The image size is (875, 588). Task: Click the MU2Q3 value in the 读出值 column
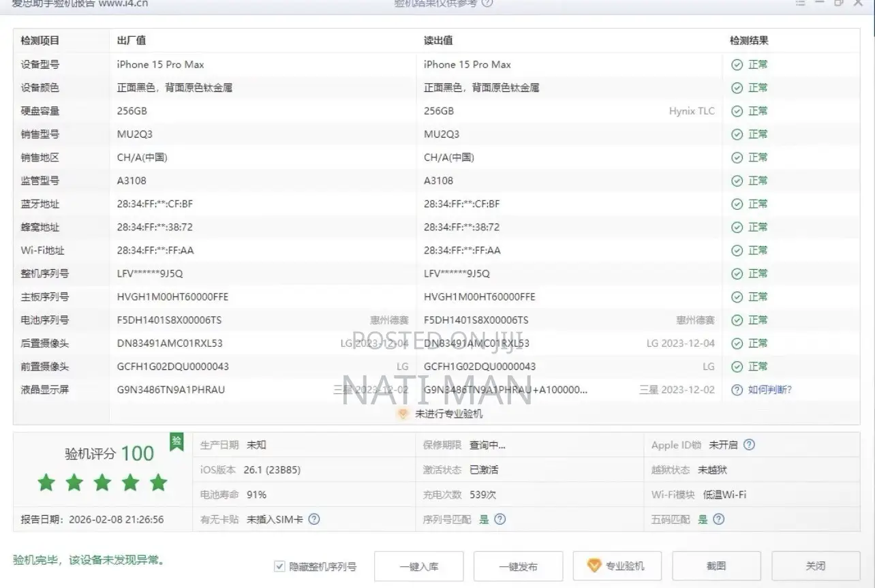point(442,134)
